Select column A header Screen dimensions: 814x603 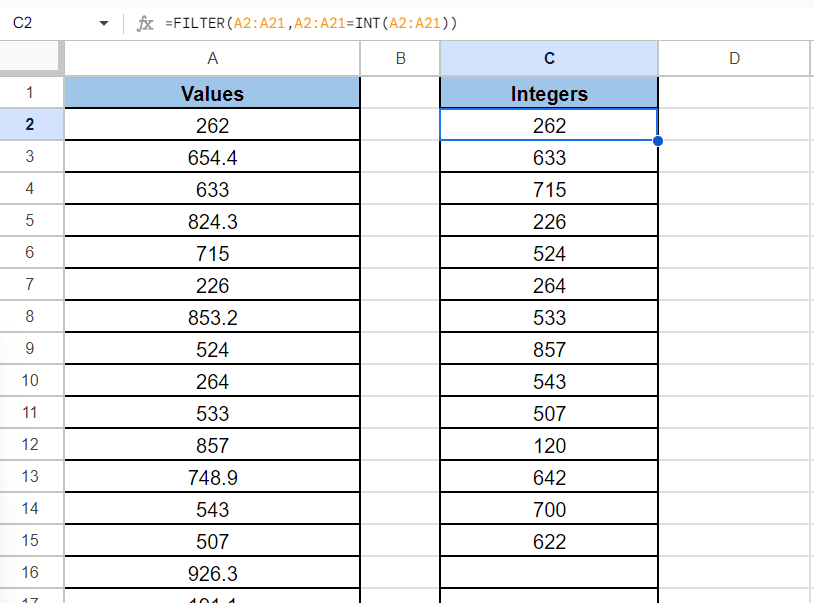click(x=212, y=59)
